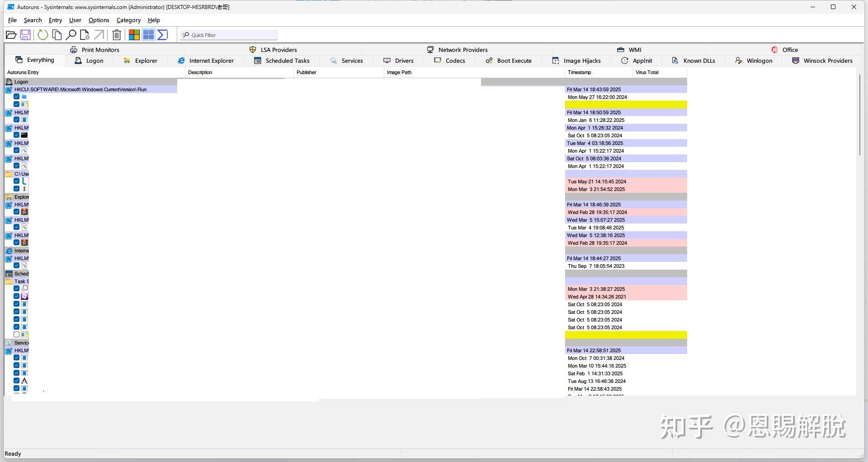868x462 pixels.
Task: Click the 'A' icon in Tue Aug 13 row
Action: [24, 381]
